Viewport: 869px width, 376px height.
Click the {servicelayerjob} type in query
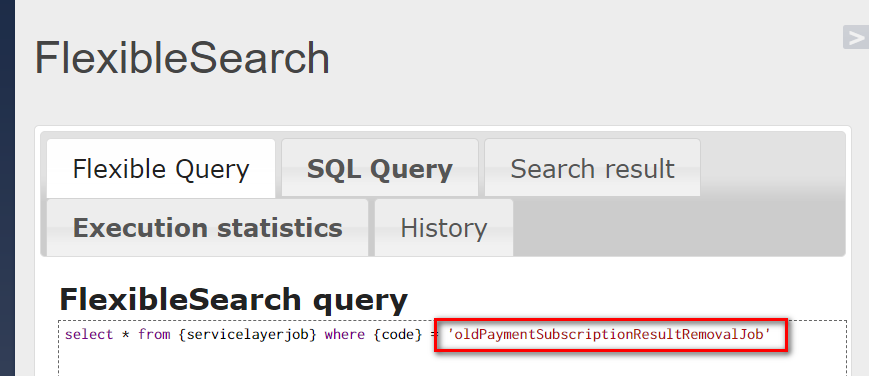tap(247, 334)
